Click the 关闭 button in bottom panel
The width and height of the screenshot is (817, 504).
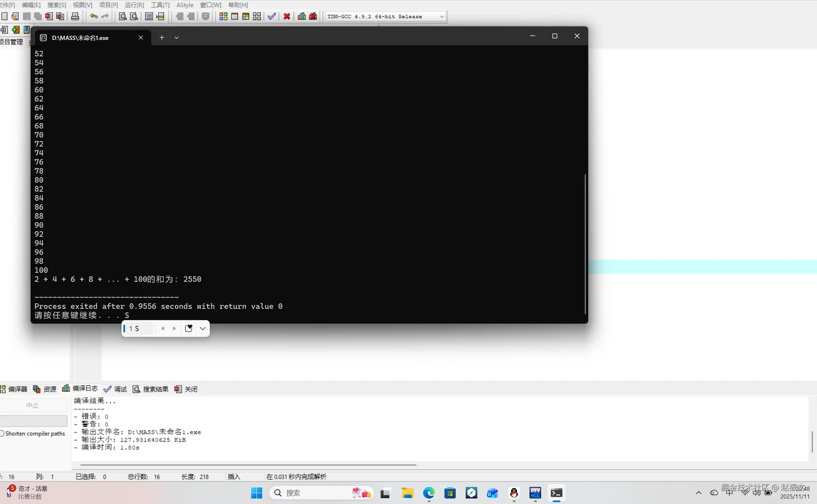coord(186,389)
